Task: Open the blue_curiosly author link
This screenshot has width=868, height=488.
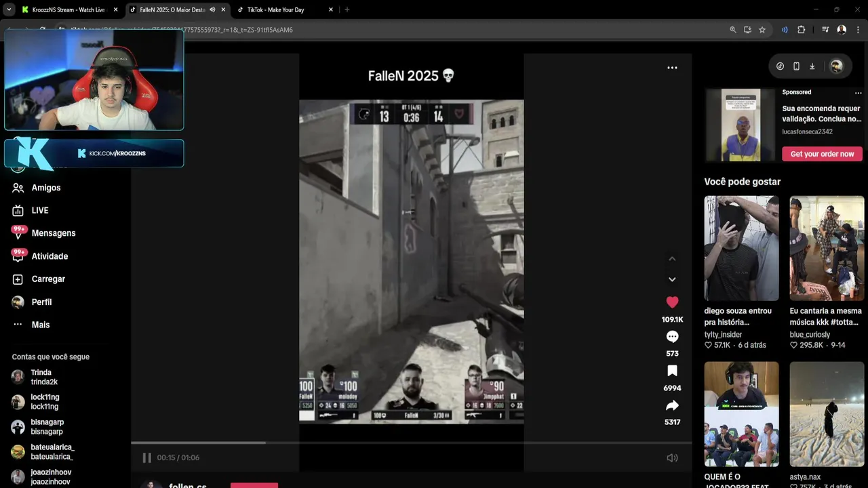Action: (810, 335)
